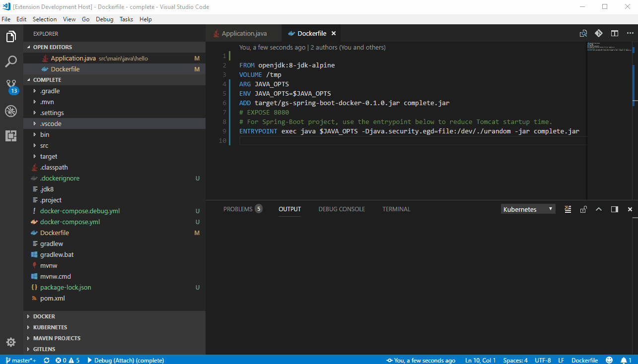
Task: Switch to the Terminal panel tab
Action: [396, 209]
